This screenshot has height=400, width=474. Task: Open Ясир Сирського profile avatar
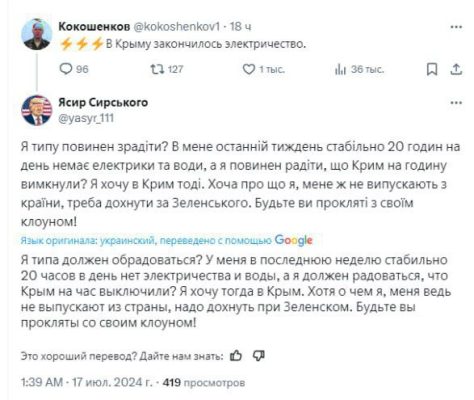pyautogui.click(x=37, y=110)
